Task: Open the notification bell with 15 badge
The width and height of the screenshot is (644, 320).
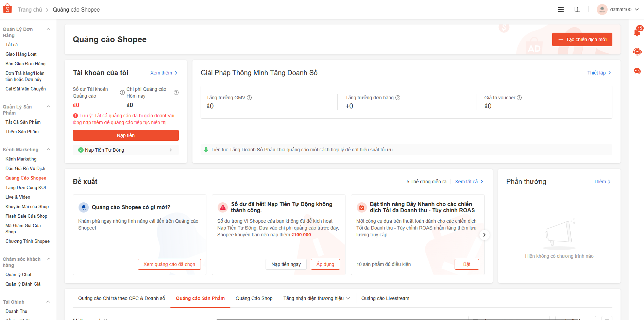Action: pyautogui.click(x=637, y=32)
